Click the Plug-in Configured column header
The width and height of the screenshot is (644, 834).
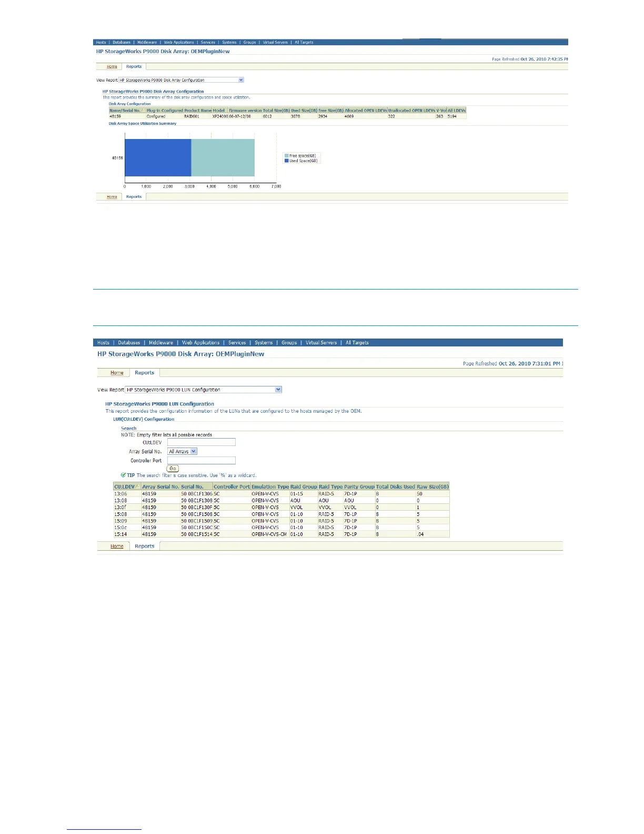coord(165,111)
